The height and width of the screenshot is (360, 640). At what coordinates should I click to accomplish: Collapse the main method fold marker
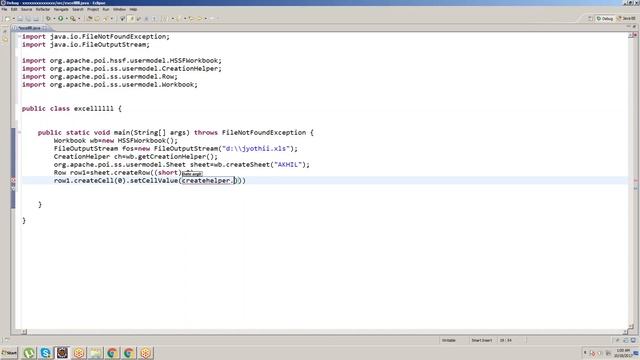19,132
